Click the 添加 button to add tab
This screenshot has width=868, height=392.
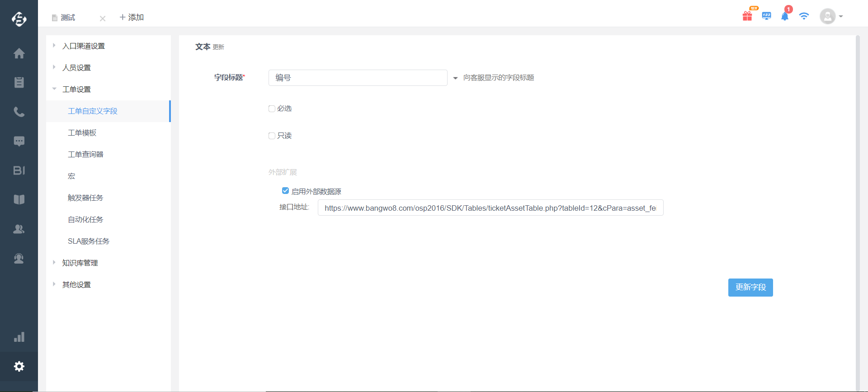(132, 17)
